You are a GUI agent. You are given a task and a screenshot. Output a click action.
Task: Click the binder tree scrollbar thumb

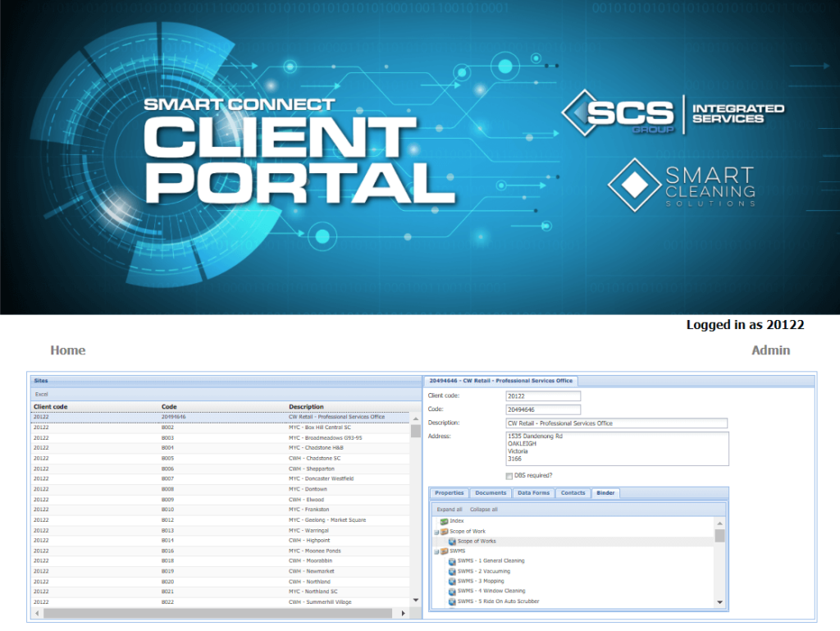[719, 536]
